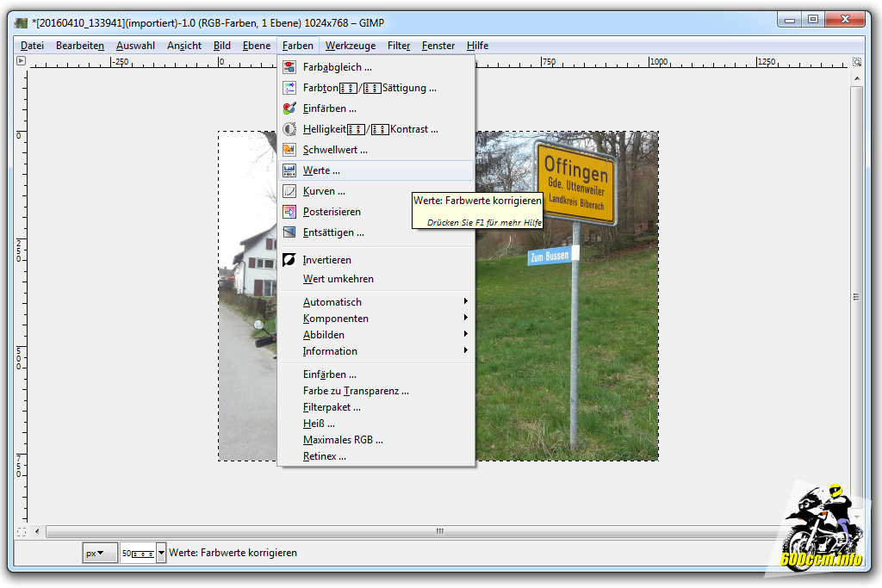This screenshot has width=882, height=588.
Task: Choose Farbe zu Transparenz...
Action: [x=356, y=391]
